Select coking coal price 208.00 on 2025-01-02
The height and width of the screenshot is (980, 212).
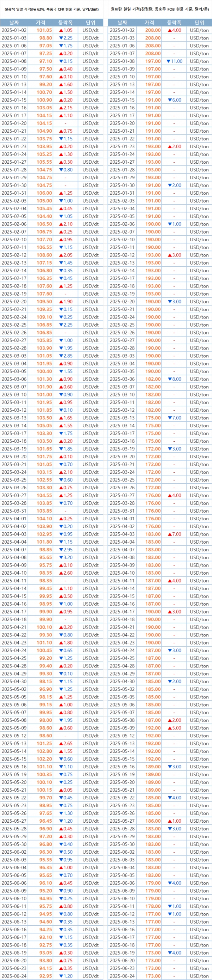153,30
